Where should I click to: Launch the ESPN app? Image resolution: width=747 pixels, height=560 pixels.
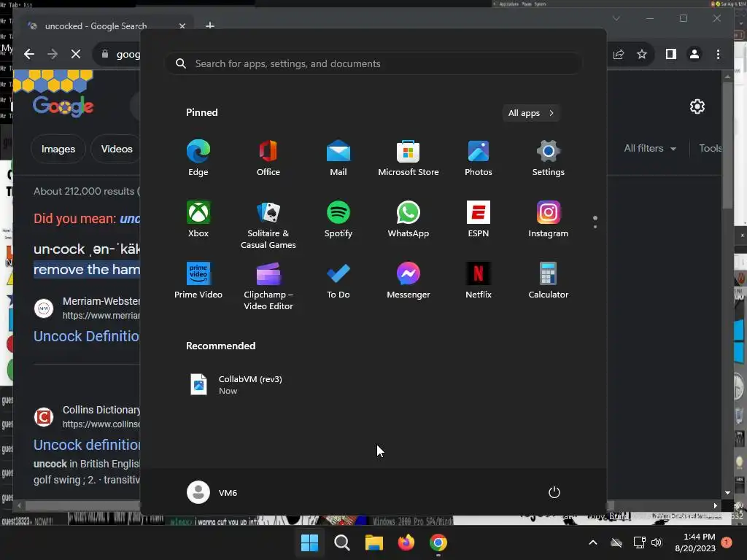point(479,219)
